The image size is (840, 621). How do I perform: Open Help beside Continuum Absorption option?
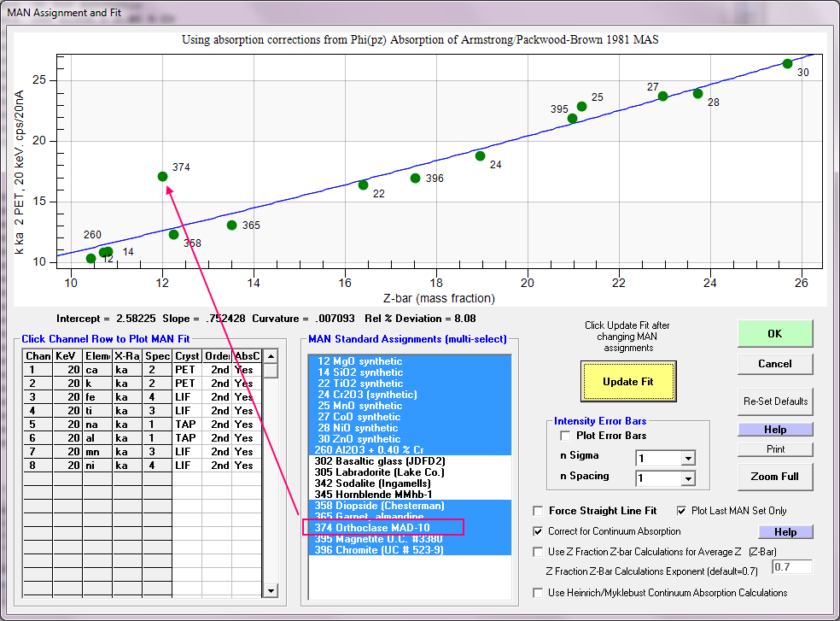coord(785,532)
